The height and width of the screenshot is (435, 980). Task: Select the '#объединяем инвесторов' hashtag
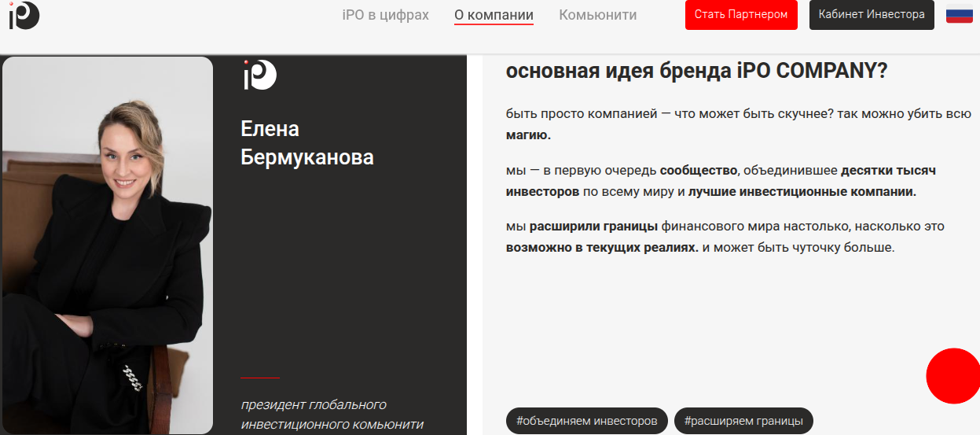pyautogui.click(x=586, y=421)
